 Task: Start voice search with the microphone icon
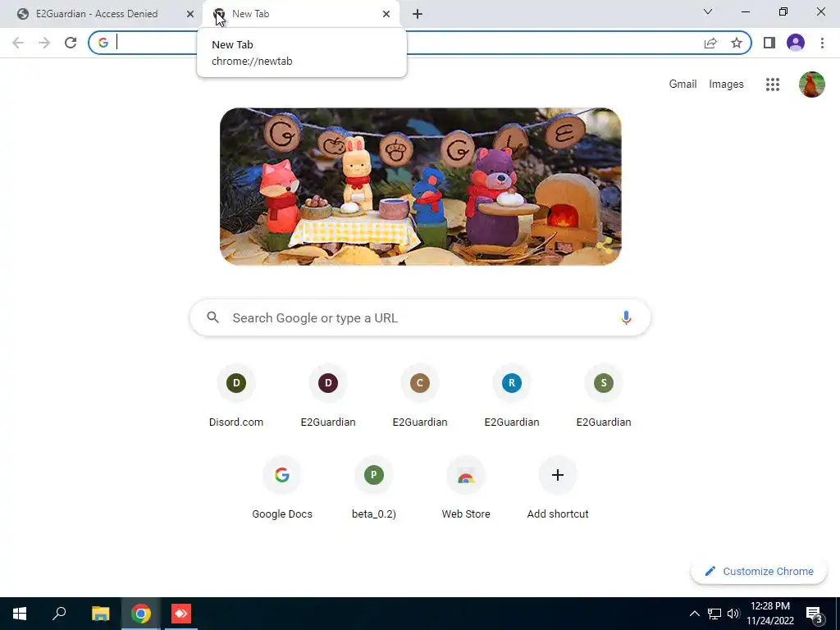(626, 317)
